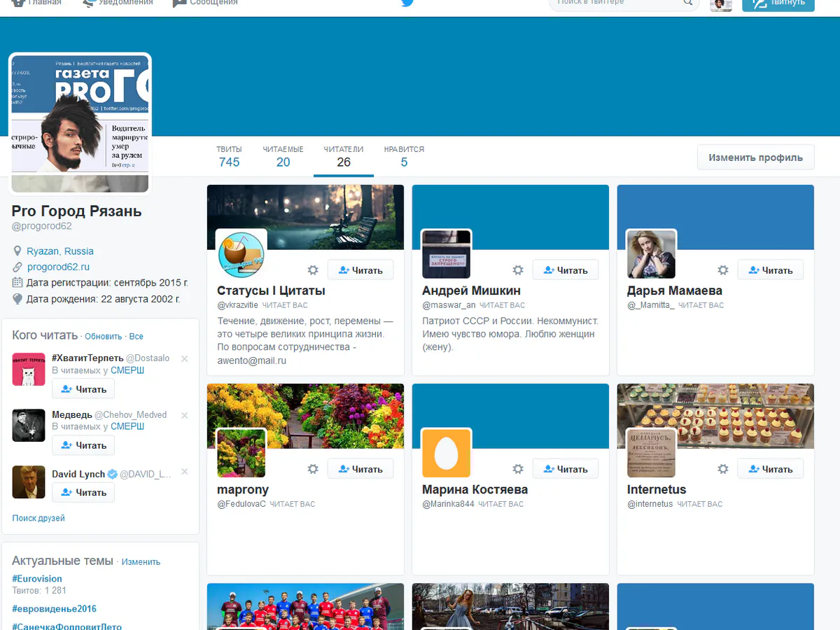Open Андрей Мишкин profile name
Screen dimensions: 840x630
coord(471,290)
